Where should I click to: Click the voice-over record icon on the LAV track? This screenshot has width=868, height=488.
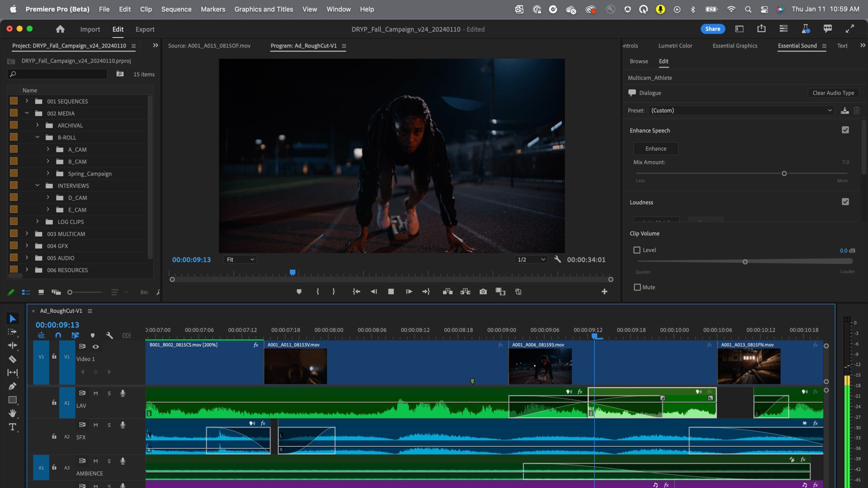[122, 393]
